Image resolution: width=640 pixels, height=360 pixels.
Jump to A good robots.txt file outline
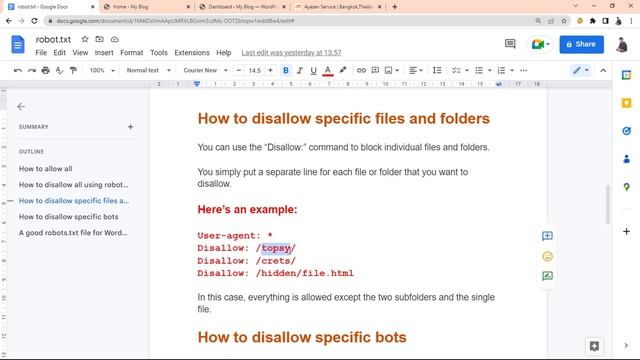pos(73,233)
